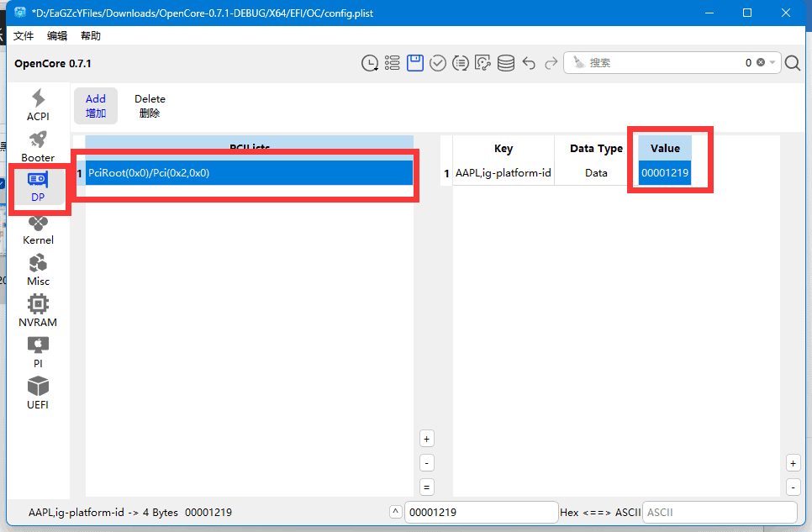Expand the search box dropdown arrow

point(772,63)
